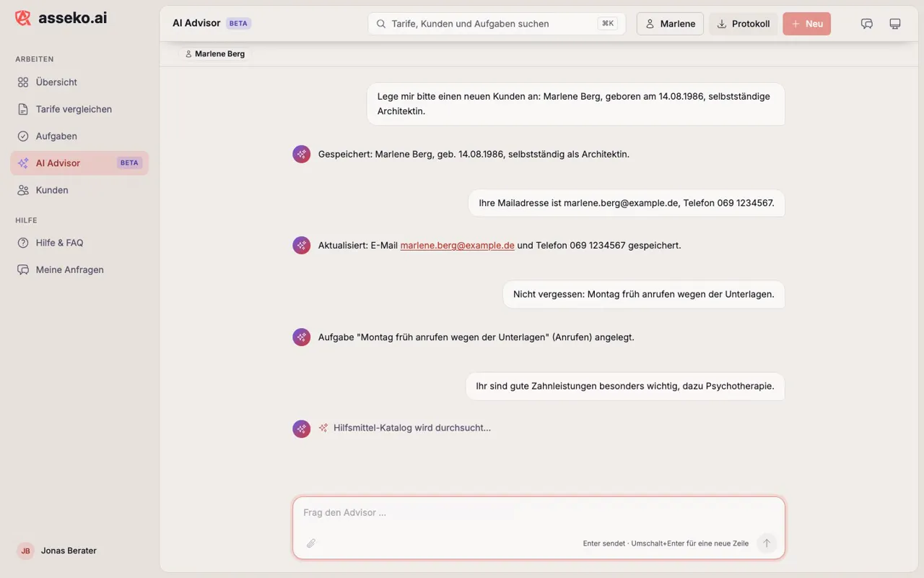Viewport: 924px width, 578px height.
Task: Open Meine Anfragen in sidebar
Action: pyautogui.click(x=79, y=269)
